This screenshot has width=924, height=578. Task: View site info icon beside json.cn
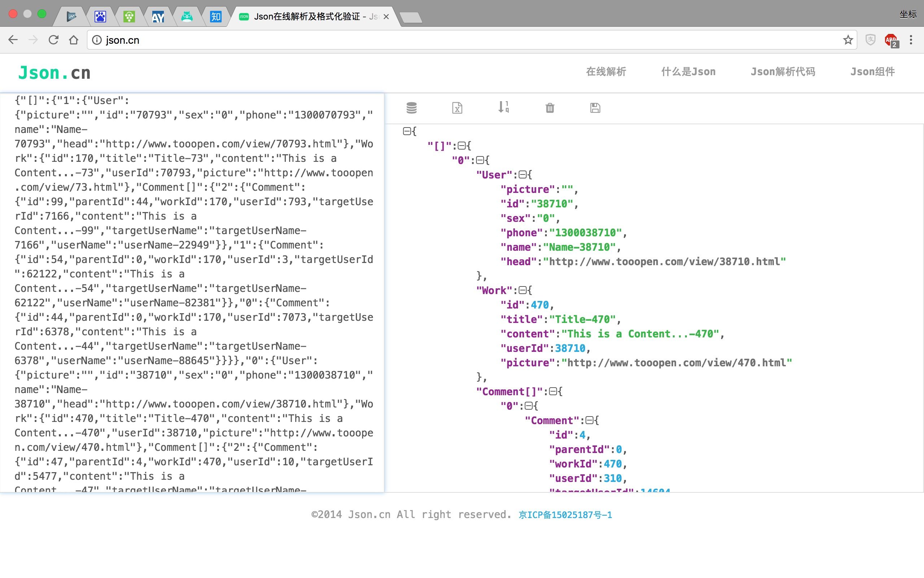(x=97, y=40)
